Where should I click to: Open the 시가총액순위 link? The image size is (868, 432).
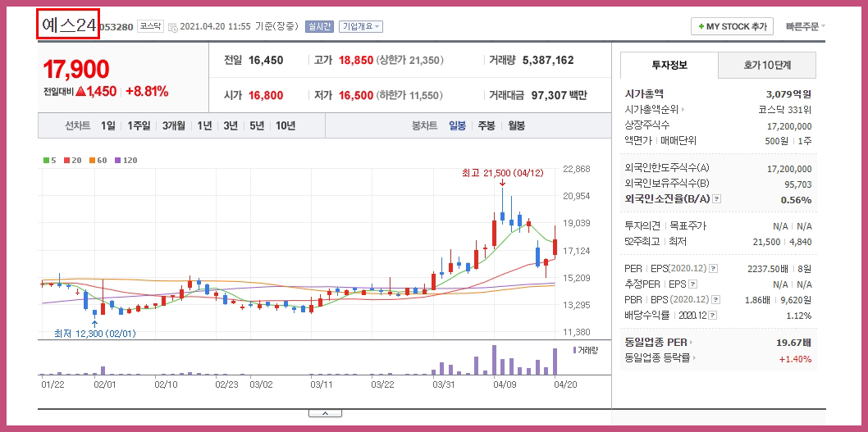655,110
